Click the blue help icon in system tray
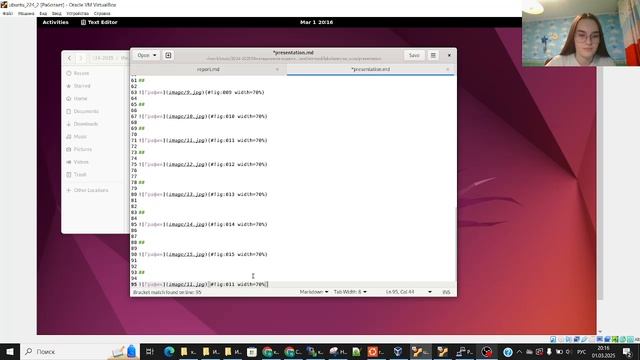Screen dimensions: 640x360 coord(508,352)
